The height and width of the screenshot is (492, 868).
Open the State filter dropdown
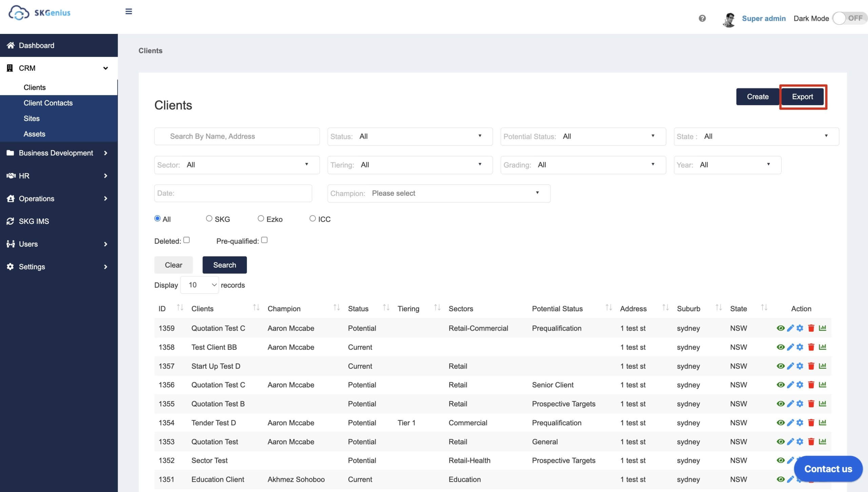click(756, 136)
